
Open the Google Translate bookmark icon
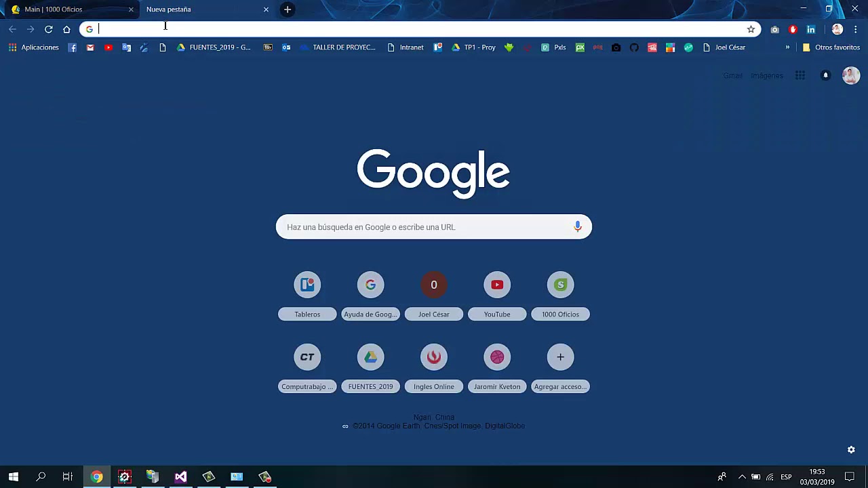pos(126,47)
